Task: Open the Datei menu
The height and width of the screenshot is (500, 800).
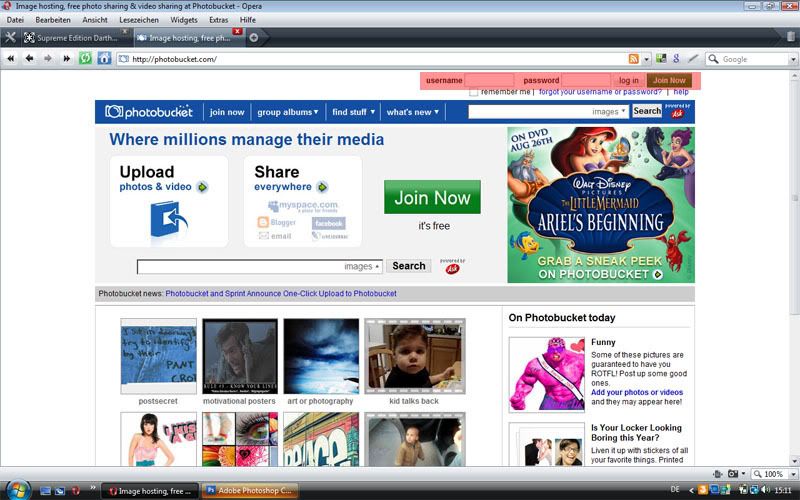Action: point(15,20)
